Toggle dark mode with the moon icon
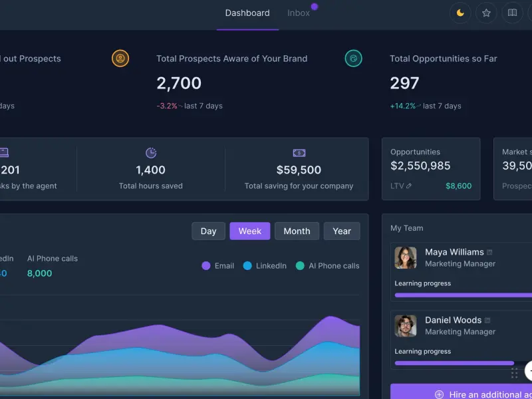Image resolution: width=532 pixels, height=399 pixels. point(460,13)
